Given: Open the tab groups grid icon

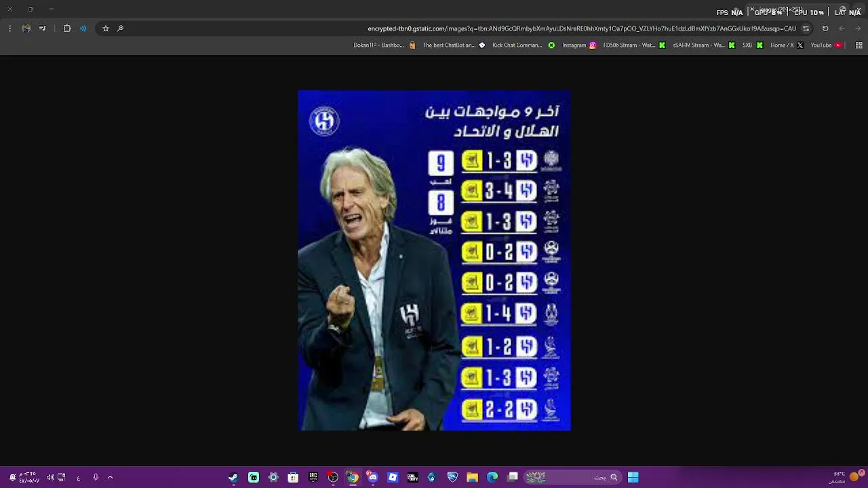Looking at the screenshot, I should (x=859, y=45).
